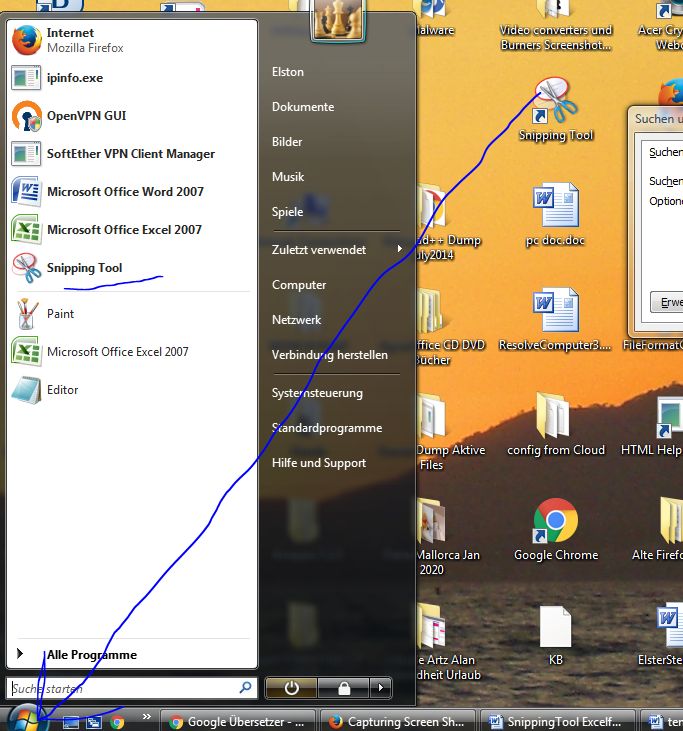Click the user account chess picture

click(338, 19)
